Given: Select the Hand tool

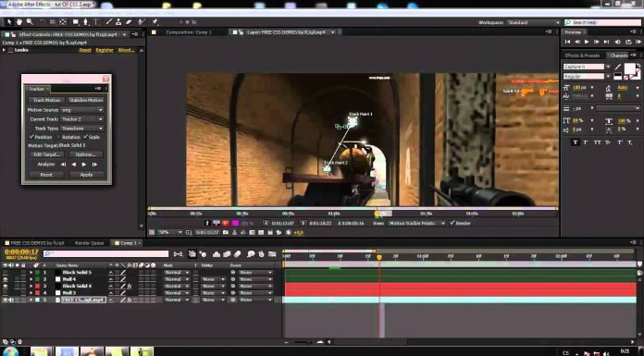Looking at the screenshot, I should tap(19, 22).
